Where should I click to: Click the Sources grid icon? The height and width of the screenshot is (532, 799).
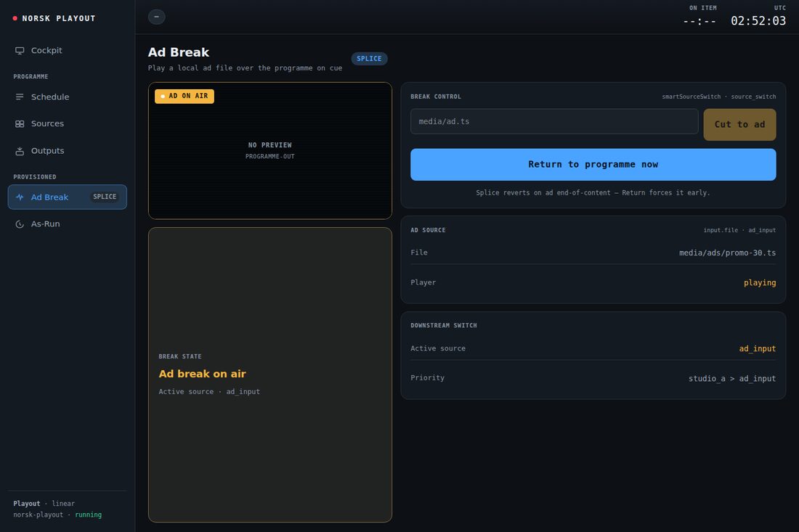20,123
